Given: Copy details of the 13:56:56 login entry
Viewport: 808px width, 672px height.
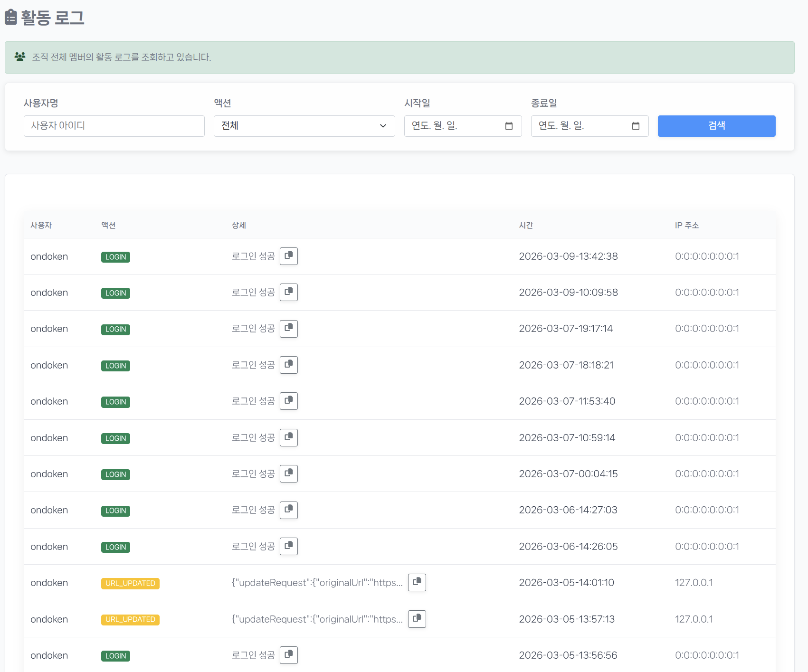Looking at the screenshot, I should click(x=288, y=655).
